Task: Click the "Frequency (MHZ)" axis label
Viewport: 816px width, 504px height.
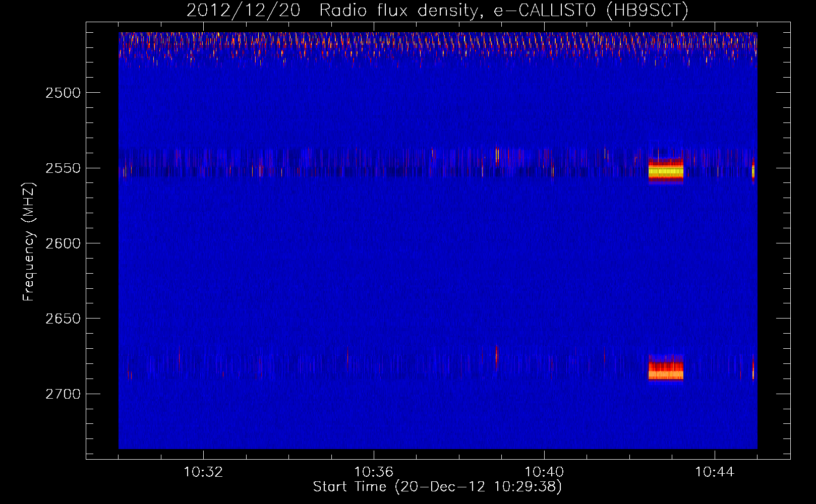Action: point(29,242)
